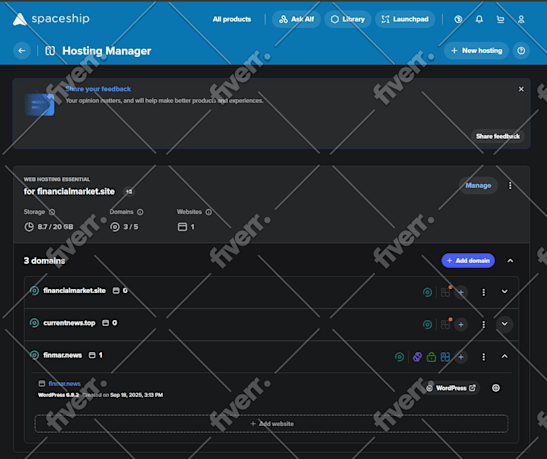
Task: Collapse the 3 domains section
Action: [x=510, y=261]
